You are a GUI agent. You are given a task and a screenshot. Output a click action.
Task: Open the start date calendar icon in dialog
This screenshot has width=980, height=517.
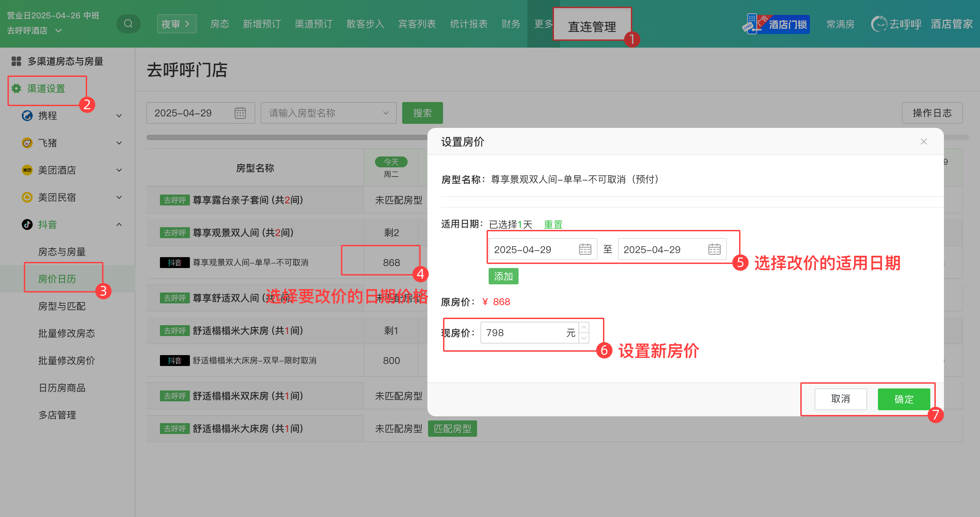[585, 249]
